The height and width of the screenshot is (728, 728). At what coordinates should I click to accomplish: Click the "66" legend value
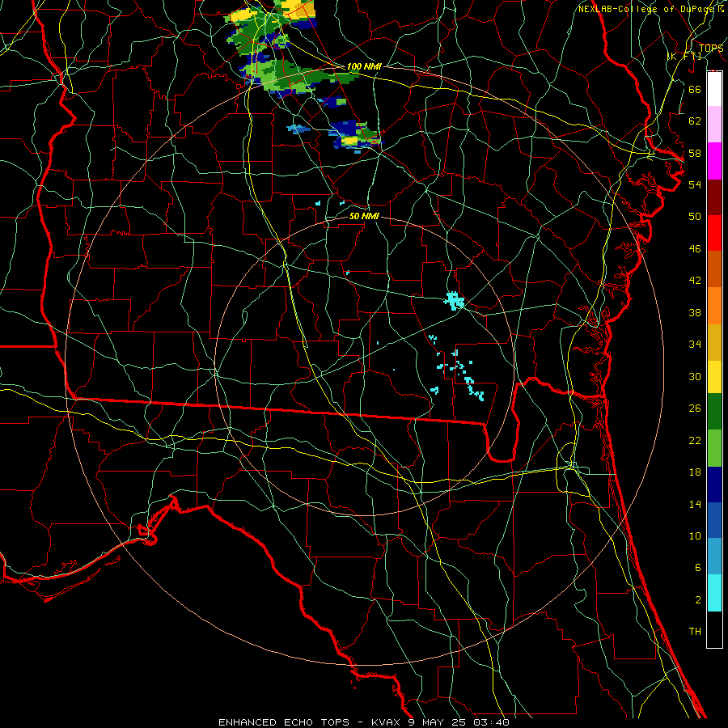[695, 89]
